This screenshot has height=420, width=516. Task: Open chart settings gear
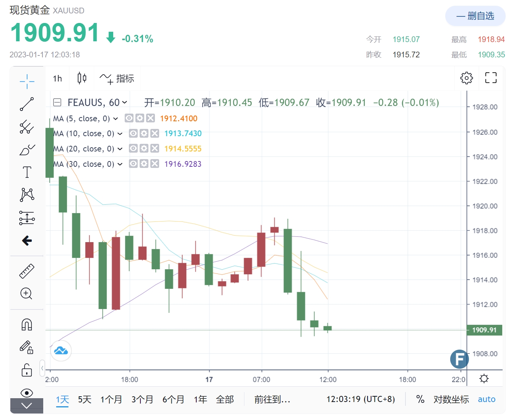coord(466,78)
